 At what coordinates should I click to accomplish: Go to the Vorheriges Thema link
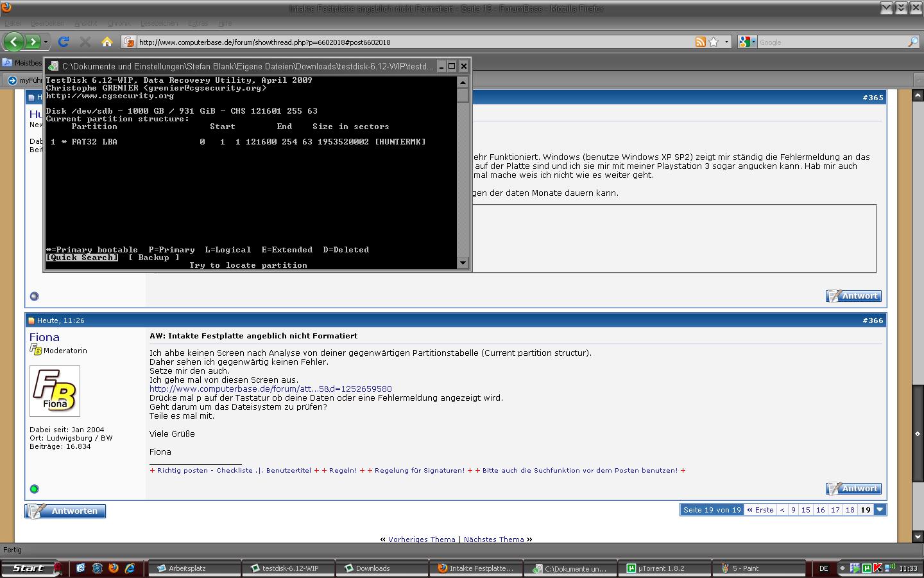click(x=422, y=539)
